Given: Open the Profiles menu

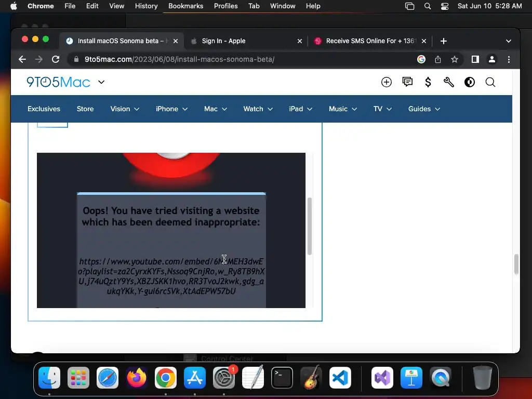Looking at the screenshot, I should [225, 6].
